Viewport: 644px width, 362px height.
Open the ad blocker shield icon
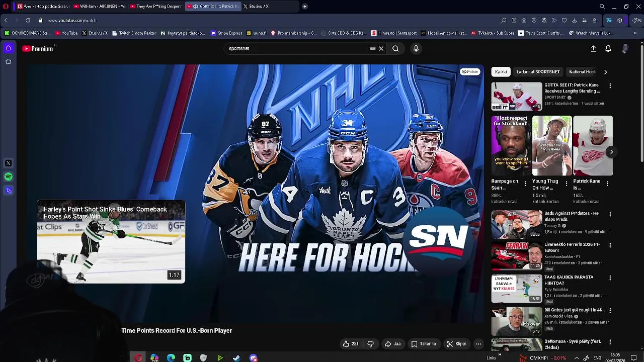[534, 21]
